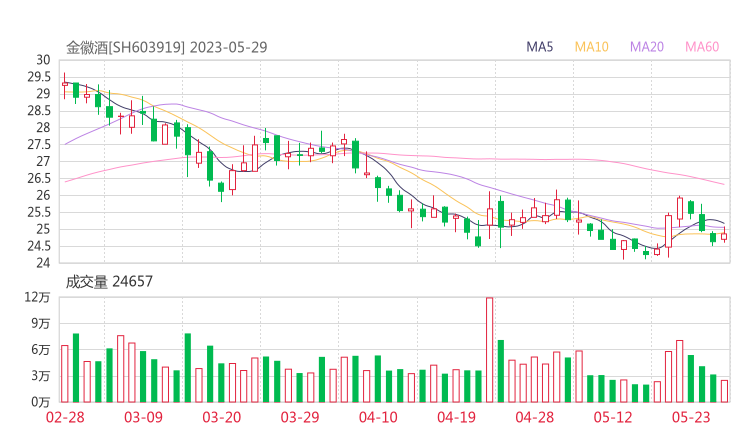Click the chart title 金徽酒[SH603919] 2023-05-29
This screenshot has width=740, height=440.
[x=167, y=47]
